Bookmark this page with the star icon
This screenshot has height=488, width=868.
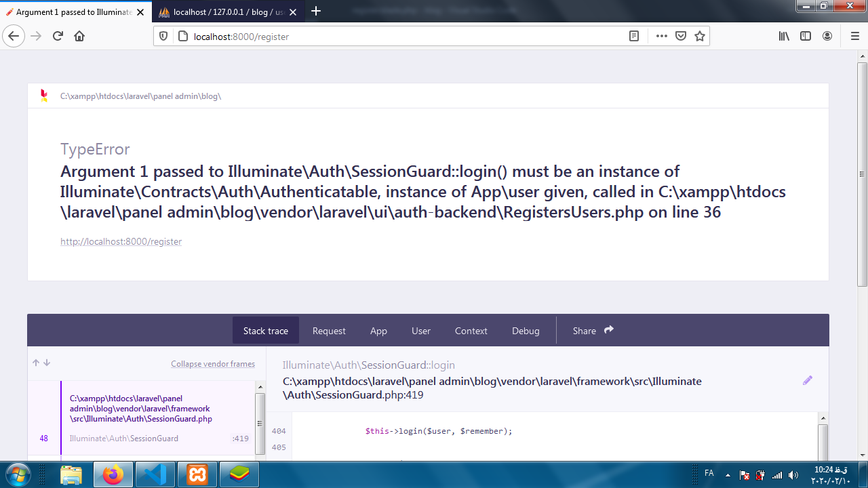(x=700, y=37)
